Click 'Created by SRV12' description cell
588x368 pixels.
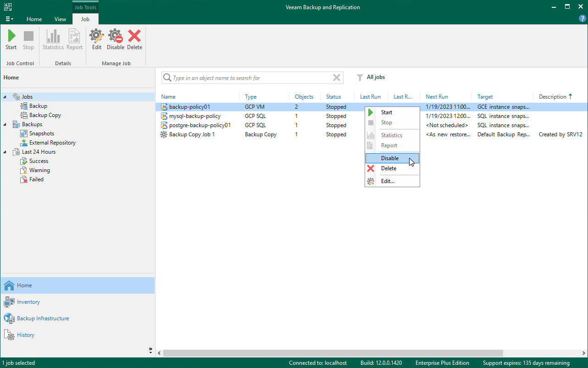560,134
